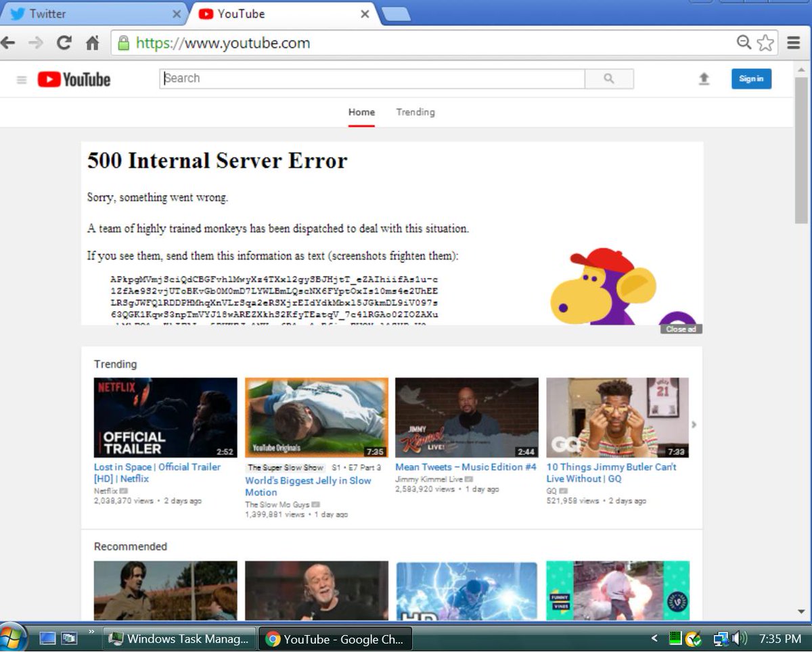Image resolution: width=812 pixels, height=652 pixels.
Task: Click the address bar URL
Action: 223,43
